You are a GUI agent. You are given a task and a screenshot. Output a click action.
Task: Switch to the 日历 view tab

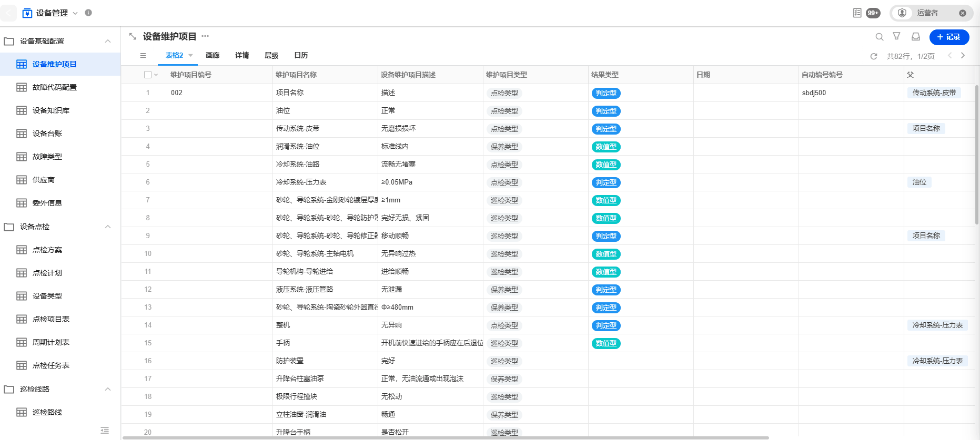pyautogui.click(x=301, y=56)
